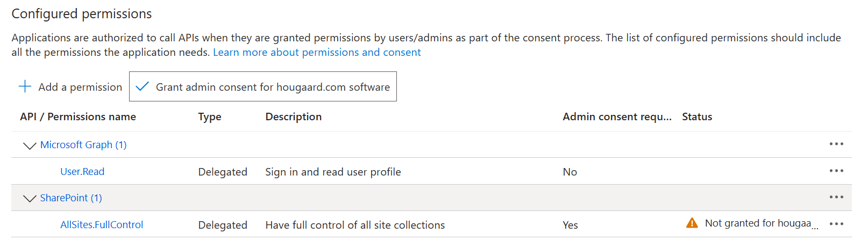The width and height of the screenshot is (868, 248).
Task: Click the Type column header
Action: tap(210, 116)
